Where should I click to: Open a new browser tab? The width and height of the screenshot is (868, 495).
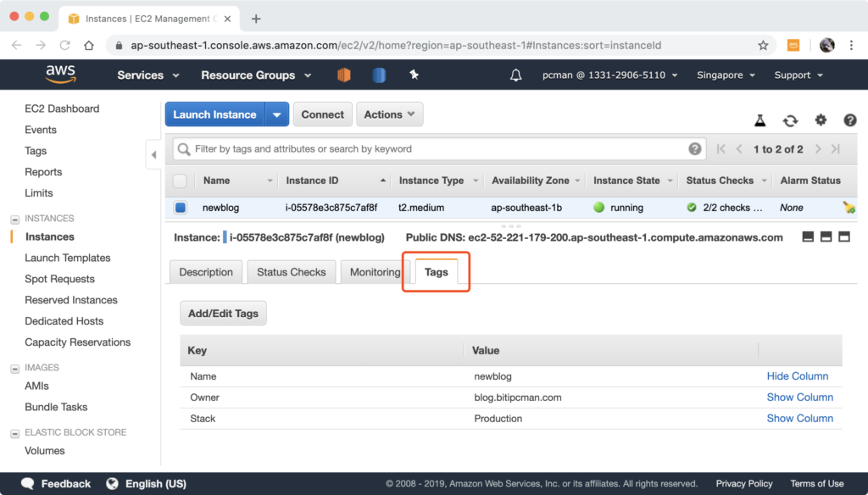(256, 19)
